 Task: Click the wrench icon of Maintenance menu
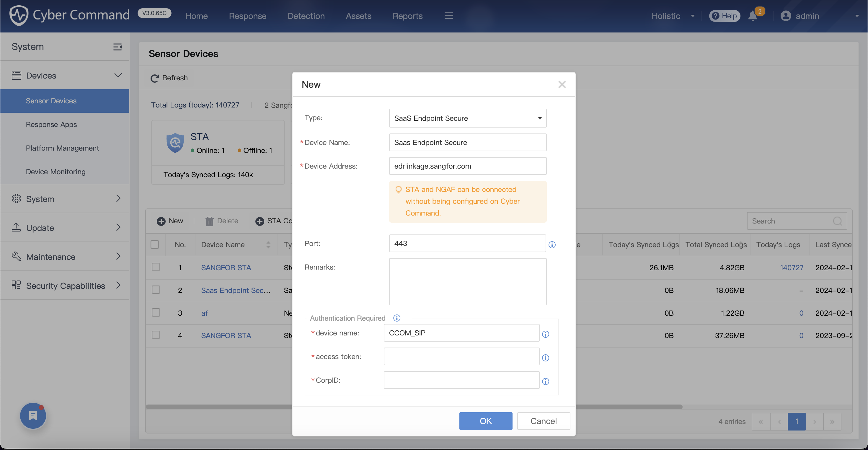point(16,256)
